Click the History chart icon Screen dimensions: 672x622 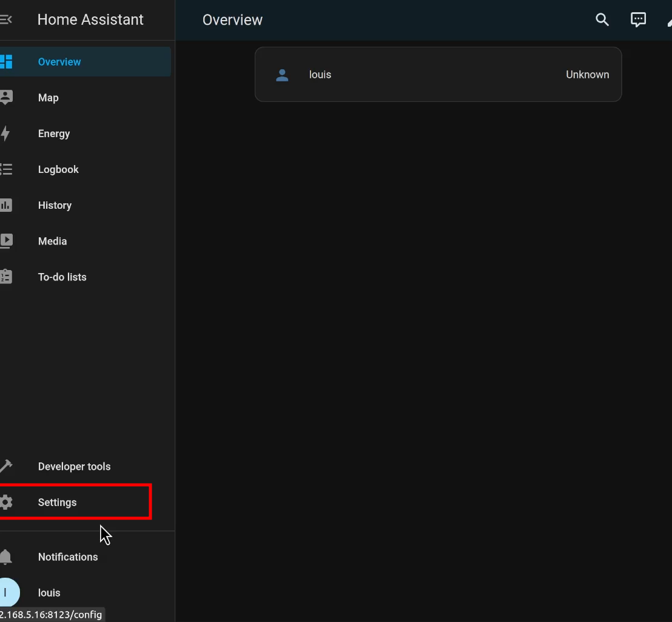(x=6, y=205)
